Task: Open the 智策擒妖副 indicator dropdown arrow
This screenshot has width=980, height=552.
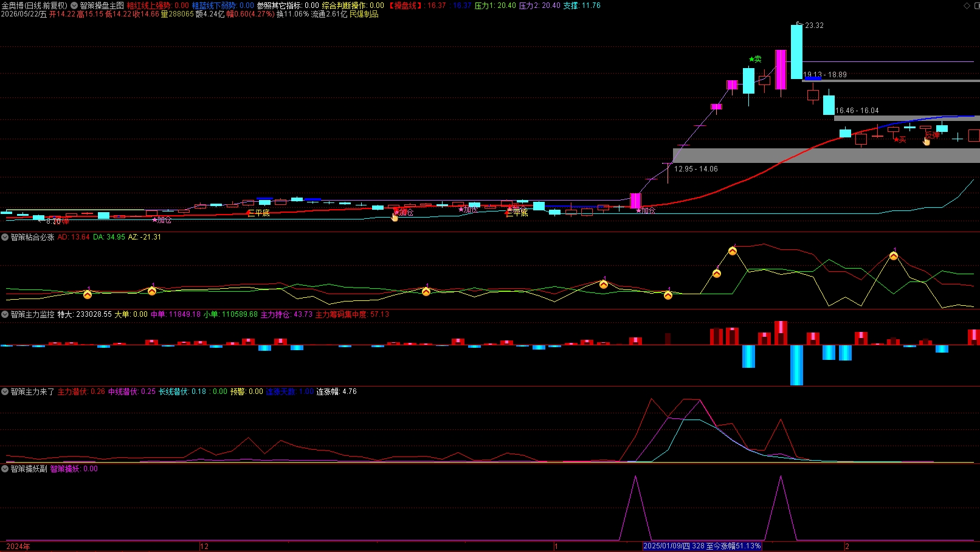Action: 5,469
